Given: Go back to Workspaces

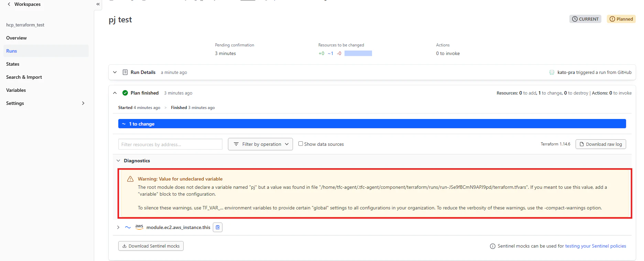Looking at the screenshot, I should [x=28, y=4].
